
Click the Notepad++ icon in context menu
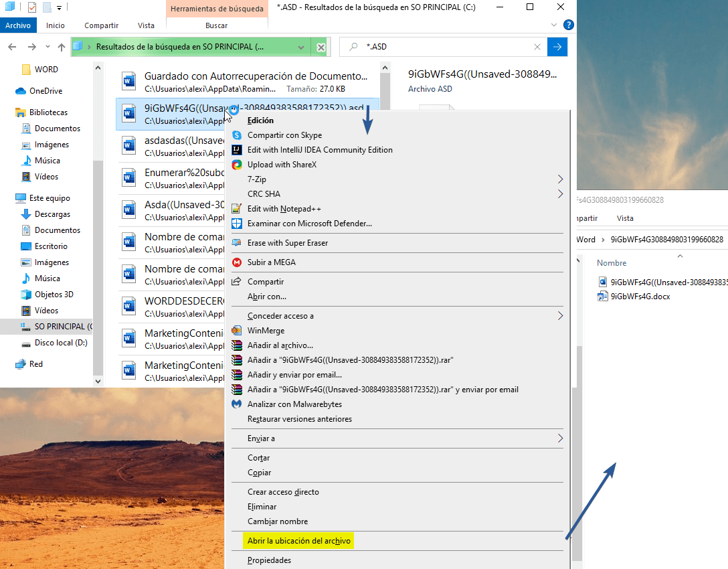(x=237, y=209)
